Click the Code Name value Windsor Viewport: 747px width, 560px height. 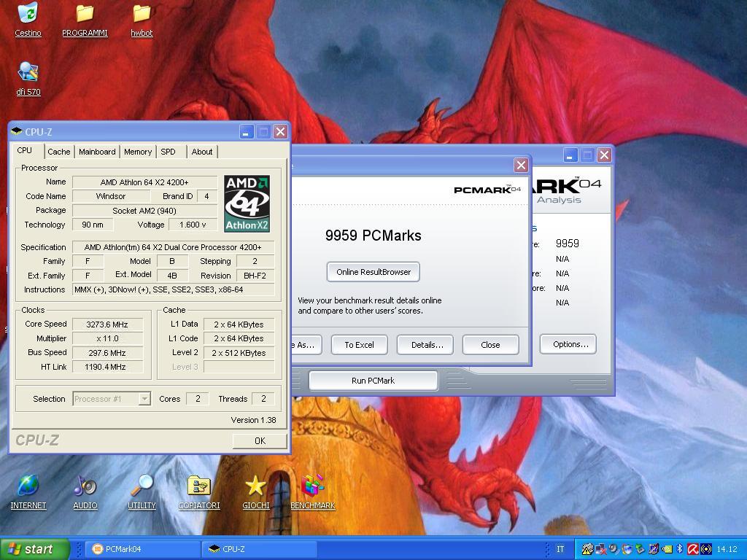(x=111, y=196)
